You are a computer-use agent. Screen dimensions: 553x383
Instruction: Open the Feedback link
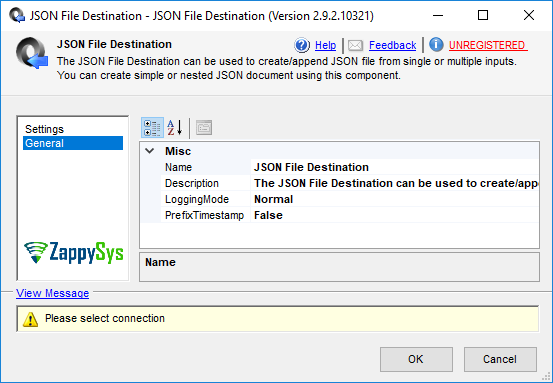[393, 45]
